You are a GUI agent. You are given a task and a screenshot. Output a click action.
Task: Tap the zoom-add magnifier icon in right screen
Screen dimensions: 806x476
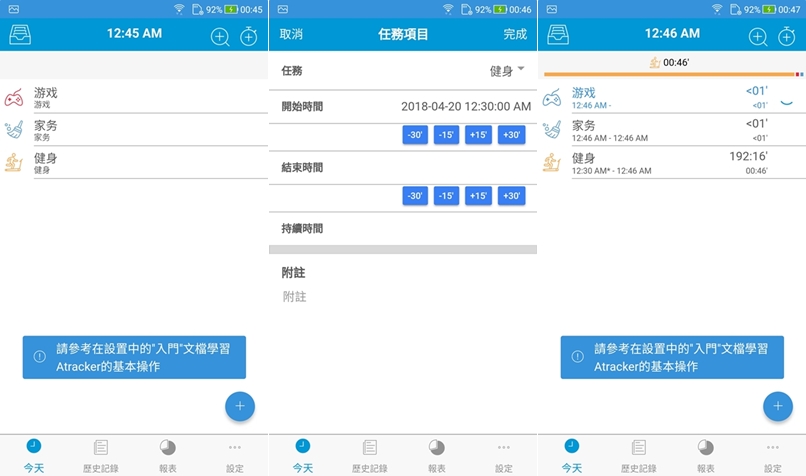(758, 36)
